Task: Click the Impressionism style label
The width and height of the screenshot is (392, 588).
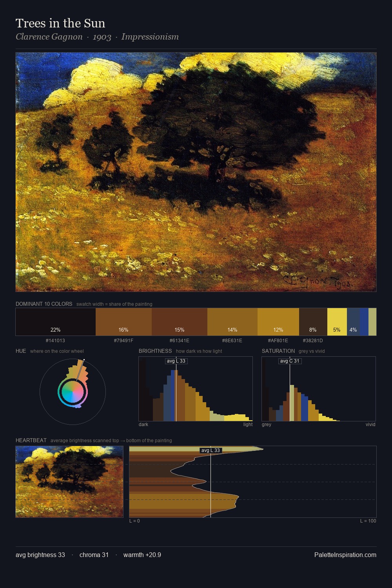Action: [150, 37]
